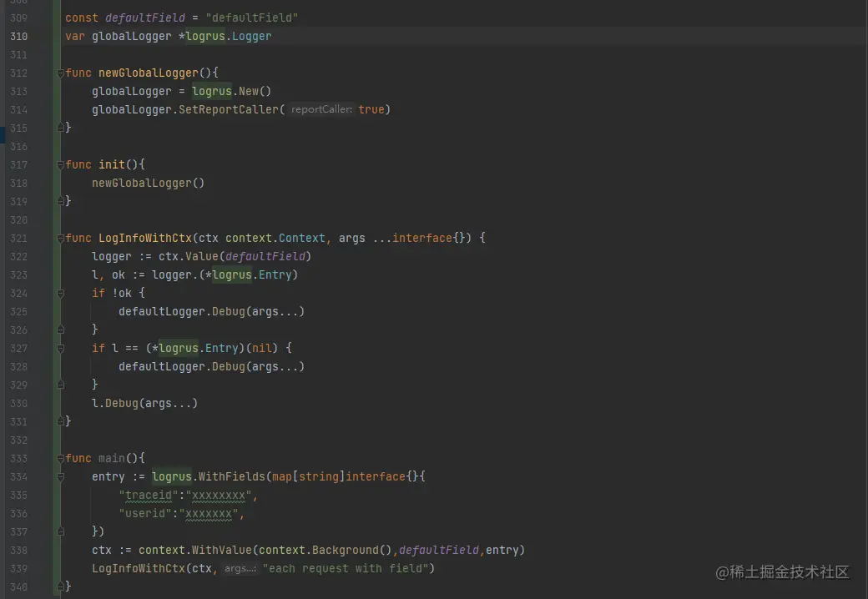Click the "traceid" map key
Viewport: 868px width, 599px height.
coord(149,495)
